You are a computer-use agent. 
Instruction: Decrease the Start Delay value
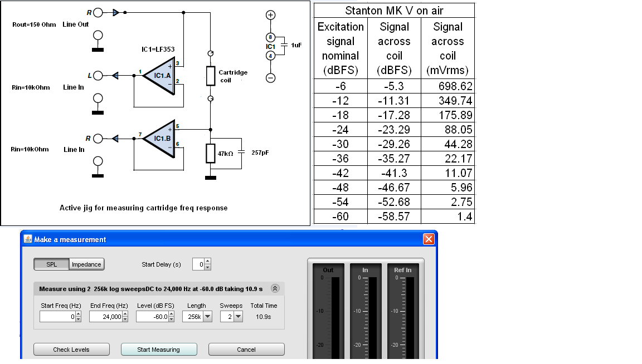click(207, 268)
